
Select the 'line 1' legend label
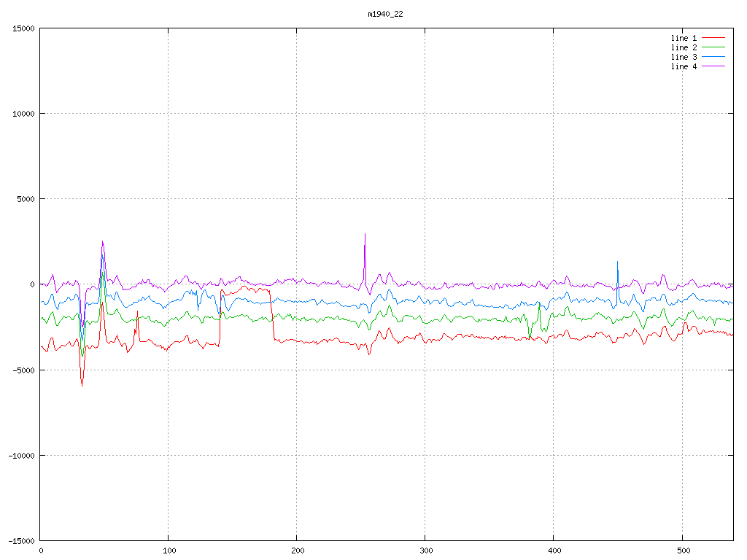[684, 38]
